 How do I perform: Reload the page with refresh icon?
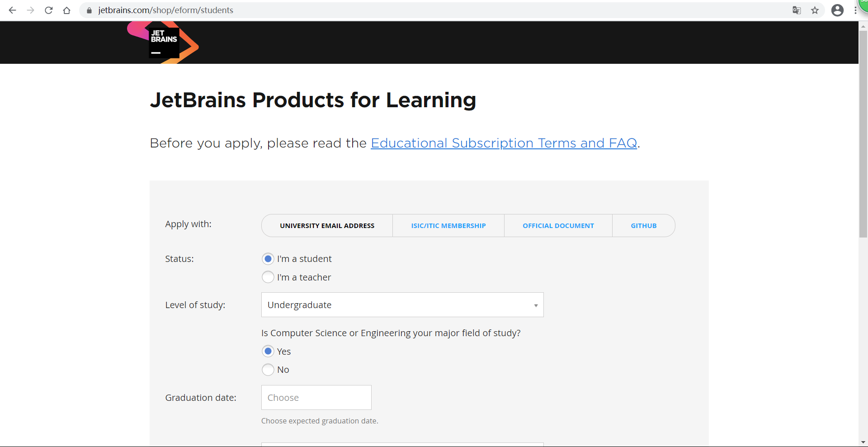49,10
